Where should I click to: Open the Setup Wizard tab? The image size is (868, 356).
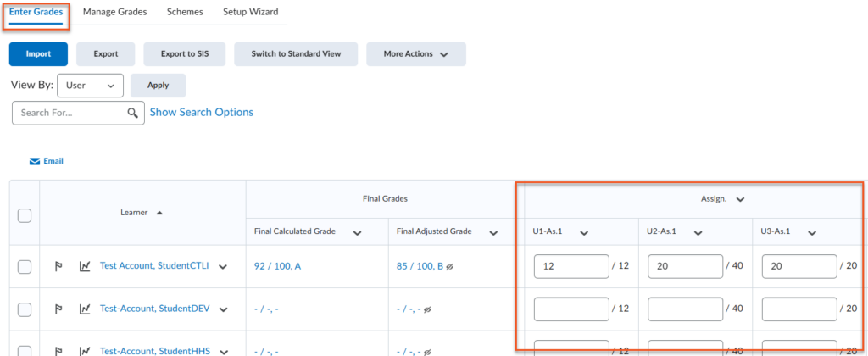pyautogui.click(x=250, y=12)
